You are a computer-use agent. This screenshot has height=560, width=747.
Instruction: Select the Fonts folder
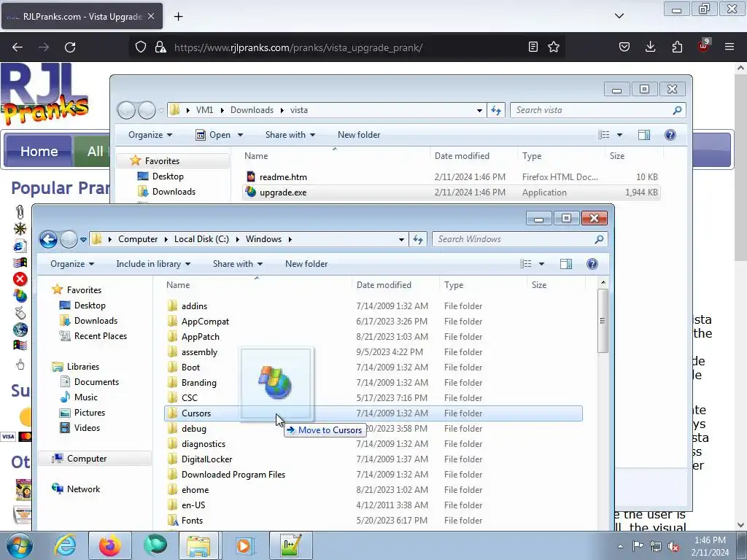pyautogui.click(x=192, y=521)
